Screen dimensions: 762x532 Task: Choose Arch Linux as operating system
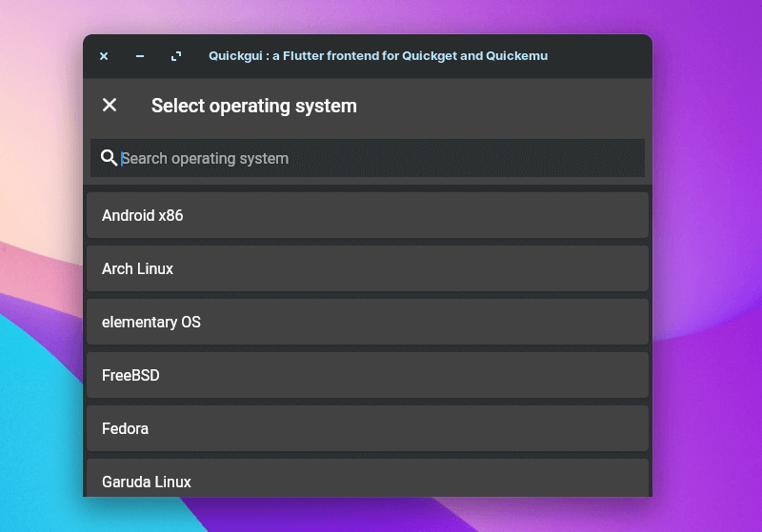[367, 268]
